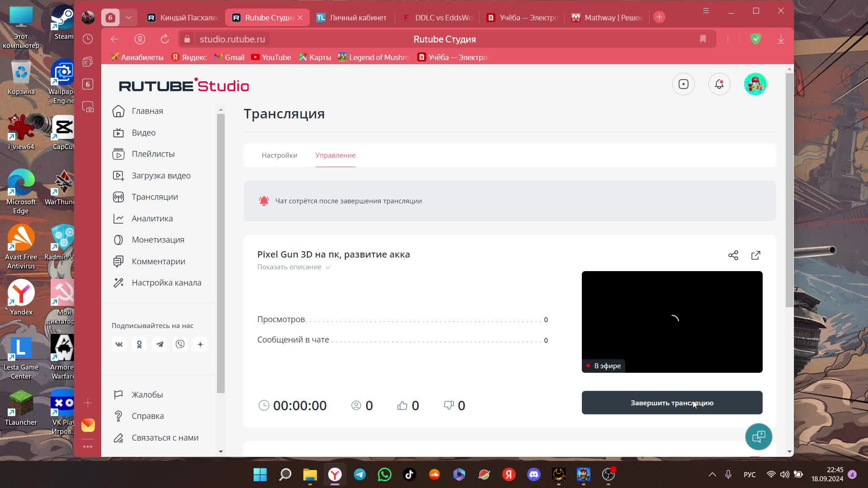This screenshot has width=868, height=488.
Task: Open the Protect shield icon
Action: 755,39
